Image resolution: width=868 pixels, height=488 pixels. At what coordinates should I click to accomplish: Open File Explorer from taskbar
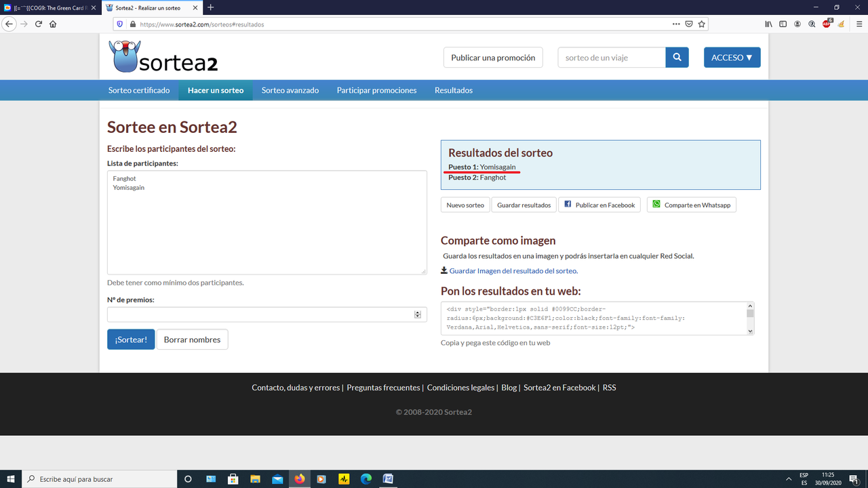(x=255, y=479)
